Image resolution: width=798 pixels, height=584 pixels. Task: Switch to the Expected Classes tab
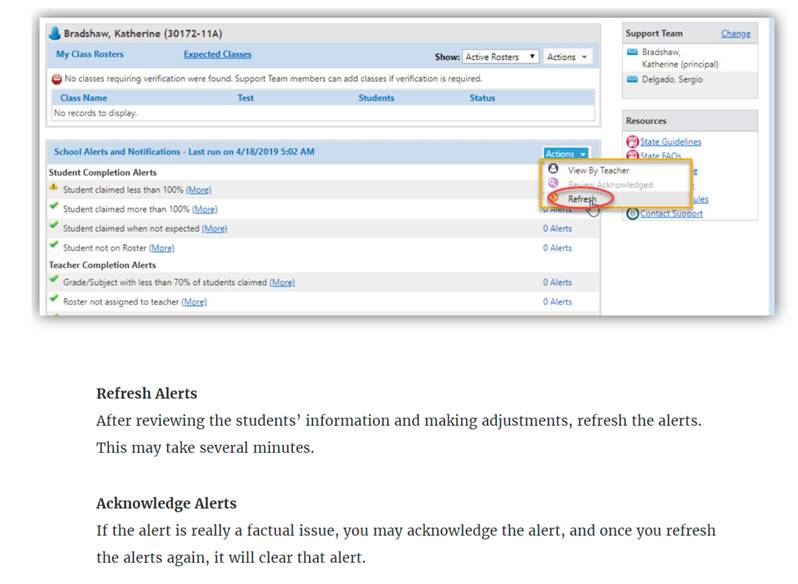pyautogui.click(x=217, y=55)
